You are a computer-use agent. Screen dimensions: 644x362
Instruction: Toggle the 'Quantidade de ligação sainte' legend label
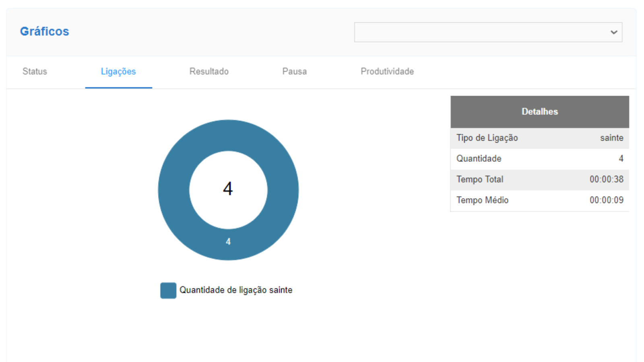[236, 290]
